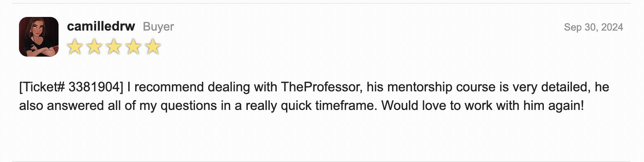Click the Ticket# 3381904 reference

(71, 87)
